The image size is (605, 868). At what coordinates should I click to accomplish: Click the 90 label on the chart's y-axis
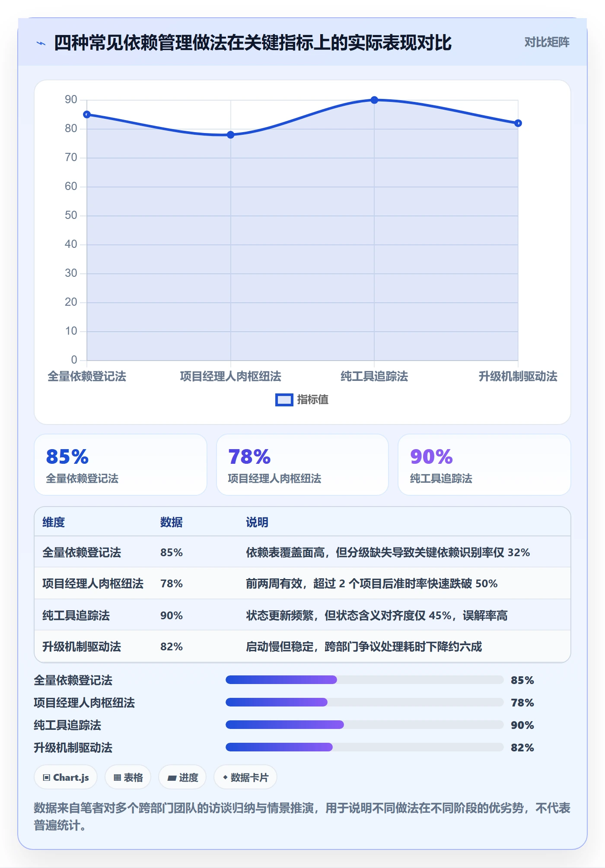click(x=71, y=100)
